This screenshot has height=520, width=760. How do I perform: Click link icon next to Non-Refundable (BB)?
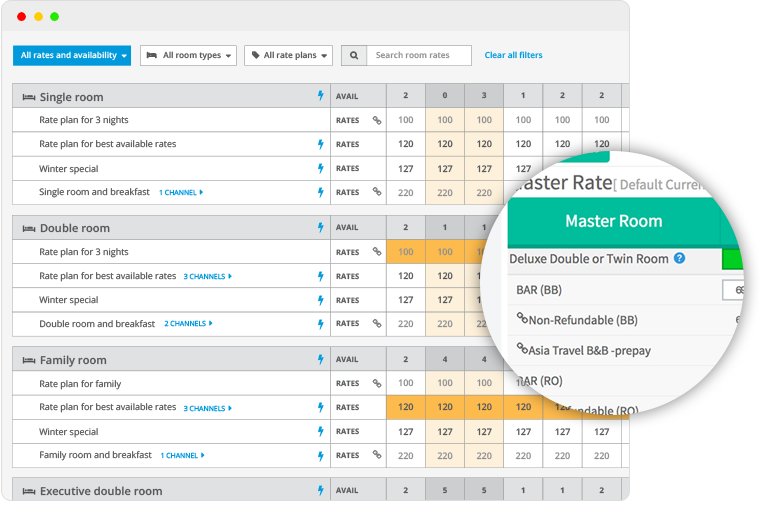point(522,318)
